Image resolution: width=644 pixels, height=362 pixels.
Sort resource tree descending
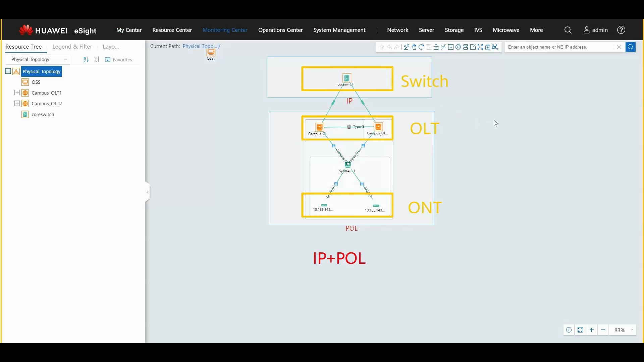(97, 60)
